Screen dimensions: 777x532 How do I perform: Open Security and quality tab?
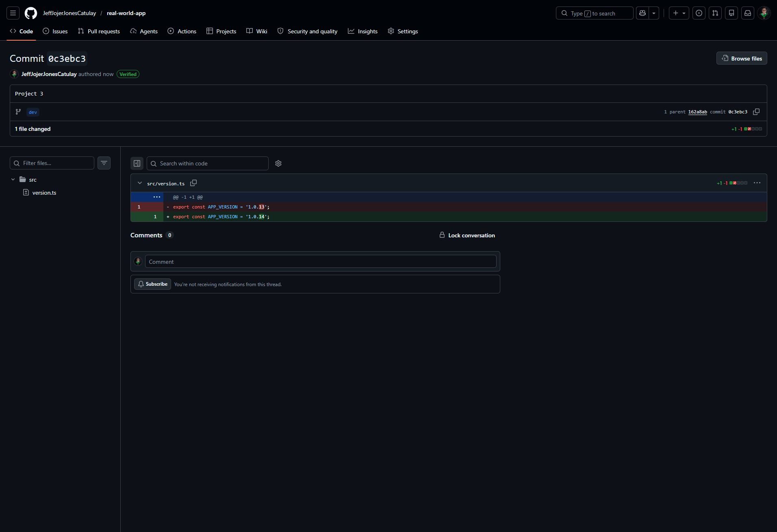[308, 31]
